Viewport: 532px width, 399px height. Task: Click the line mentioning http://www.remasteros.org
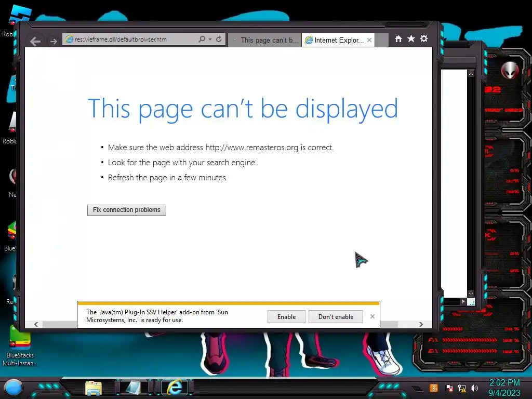point(220,148)
